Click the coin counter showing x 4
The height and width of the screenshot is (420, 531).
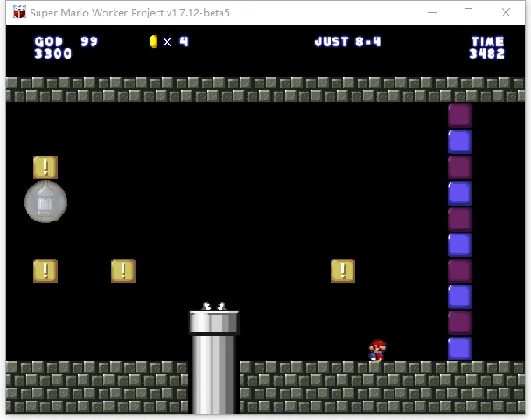tap(169, 42)
